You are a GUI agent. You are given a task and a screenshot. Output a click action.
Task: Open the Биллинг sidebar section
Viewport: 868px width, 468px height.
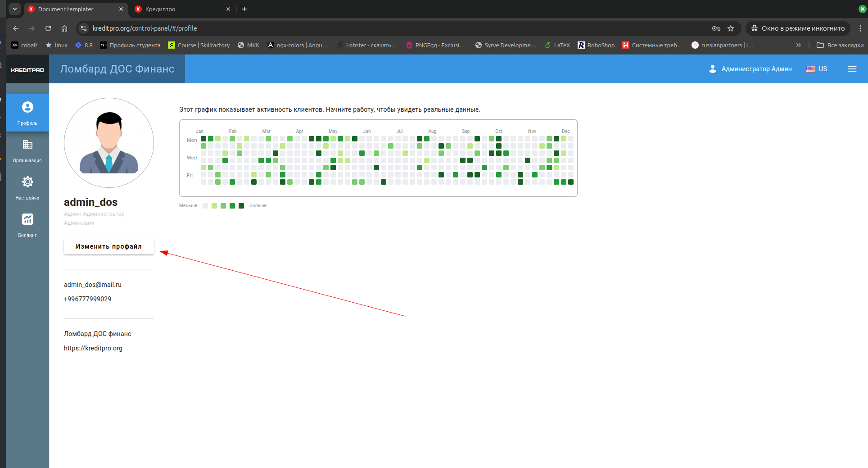point(27,225)
